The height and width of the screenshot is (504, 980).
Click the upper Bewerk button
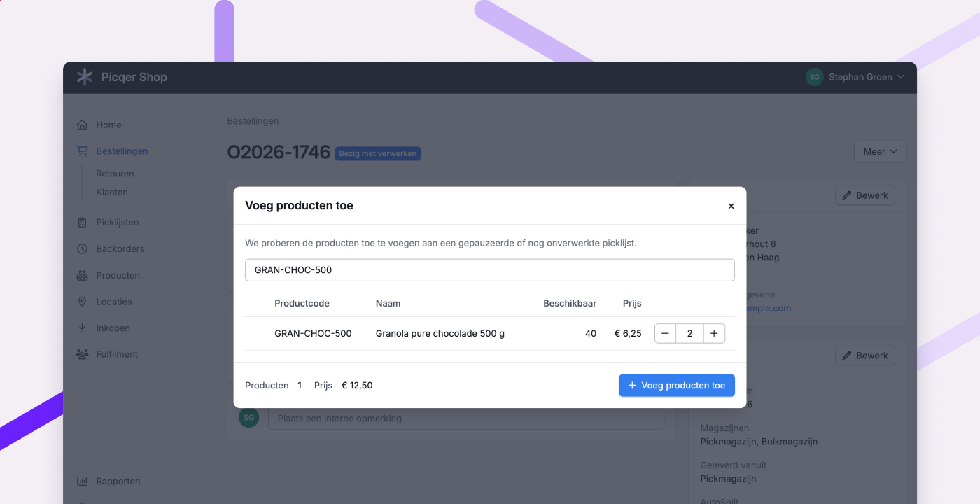tap(865, 195)
